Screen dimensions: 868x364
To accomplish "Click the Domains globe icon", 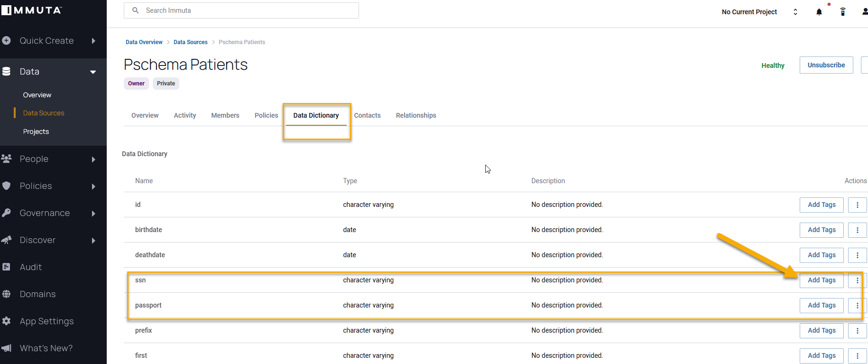I will (x=6, y=294).
